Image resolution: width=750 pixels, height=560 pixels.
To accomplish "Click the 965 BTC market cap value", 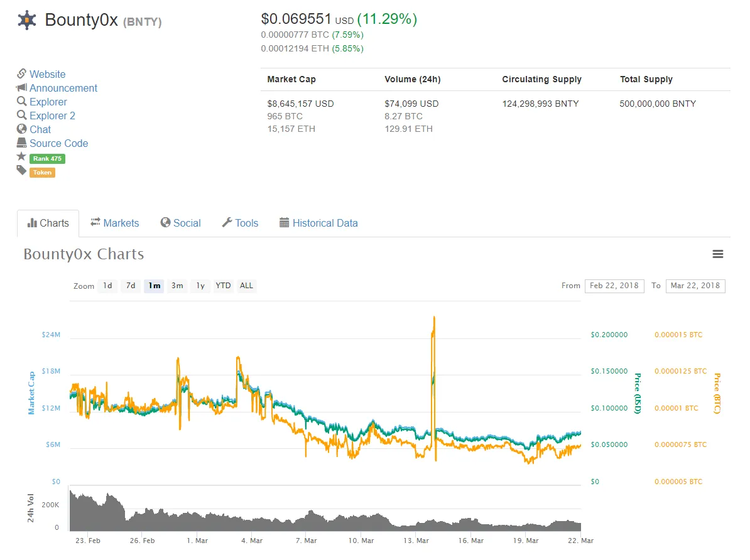I will coord(285,116).
